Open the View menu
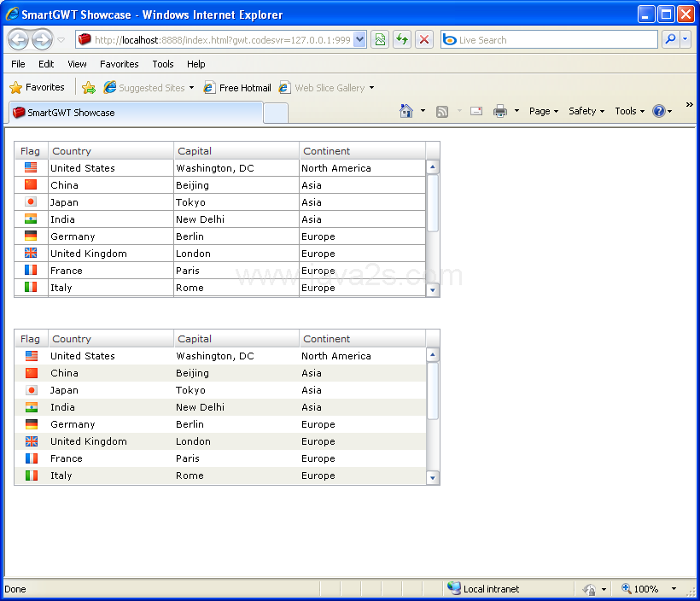The image size is (700, 601). point(77,64)
